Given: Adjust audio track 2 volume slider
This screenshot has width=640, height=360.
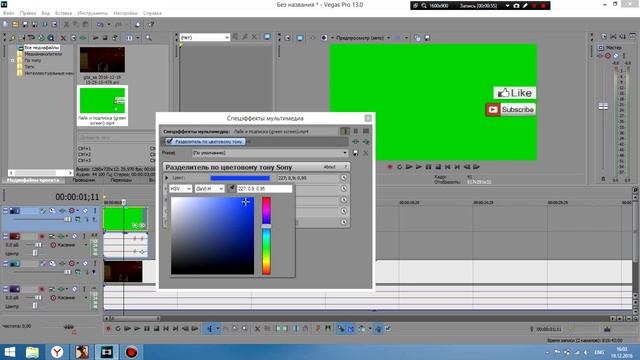Looking at the screenshot, I should [x=38, y=245].
